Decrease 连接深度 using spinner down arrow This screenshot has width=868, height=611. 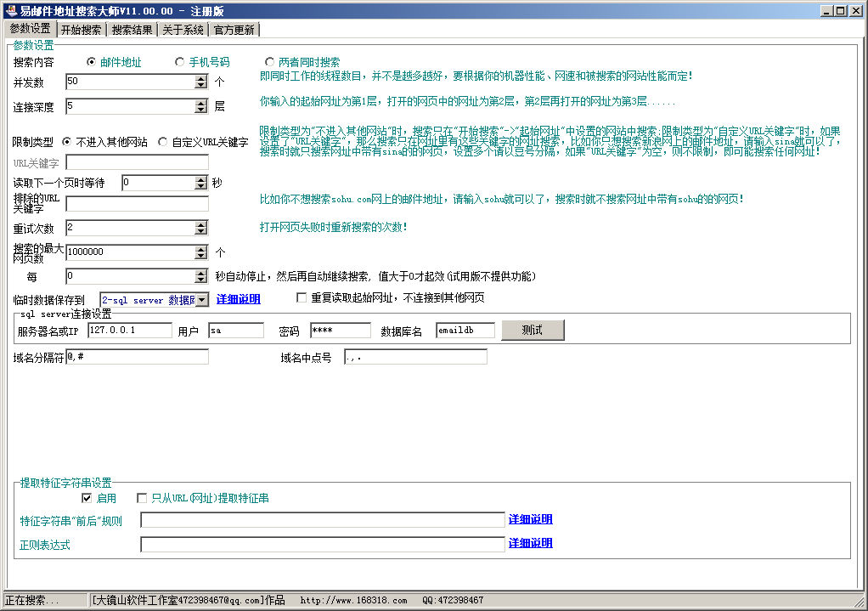pos(201,110)
